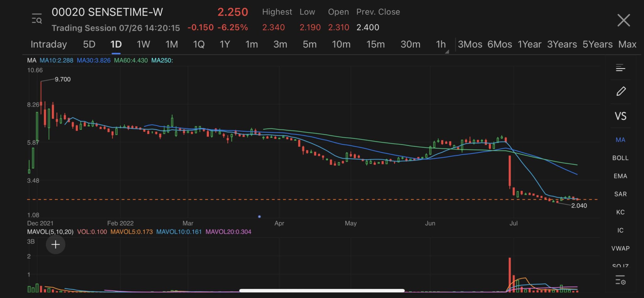Open MAVOL(5,10,20) indicator settings

click(x=50, y=232)
